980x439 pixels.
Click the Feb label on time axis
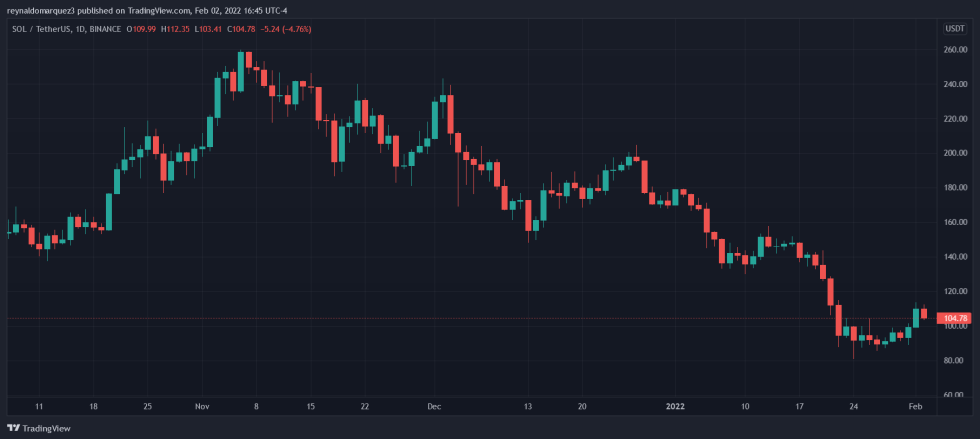click(916, 407)
